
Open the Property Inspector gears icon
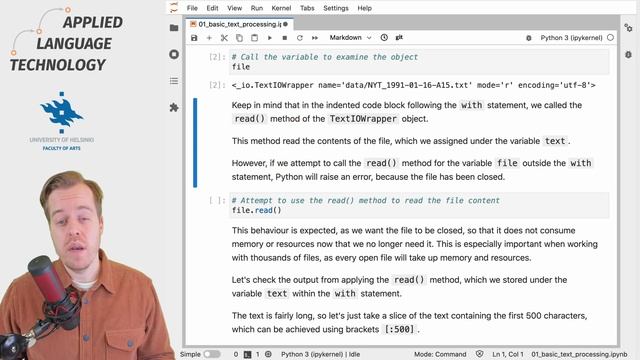[x=628, y=28]
